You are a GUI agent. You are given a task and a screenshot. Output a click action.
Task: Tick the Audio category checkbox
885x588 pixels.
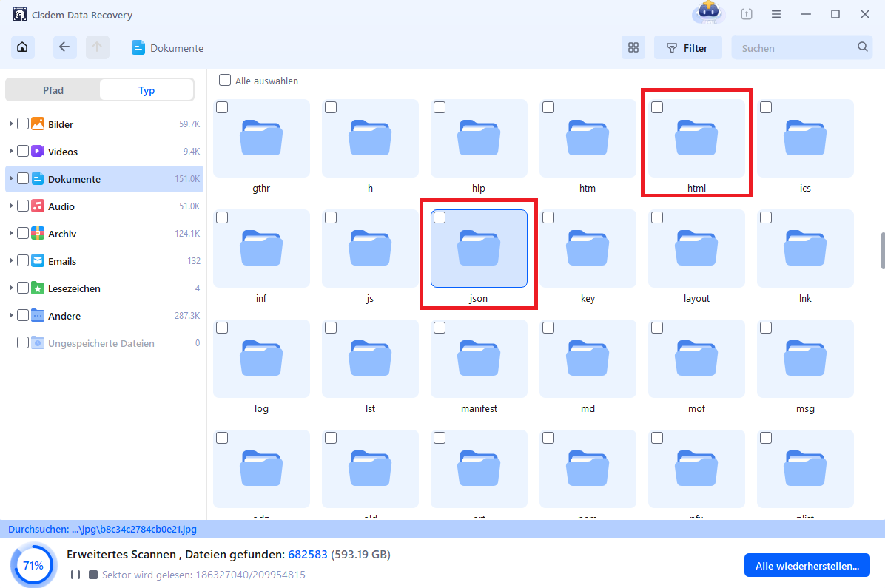(x=23, y=206)
